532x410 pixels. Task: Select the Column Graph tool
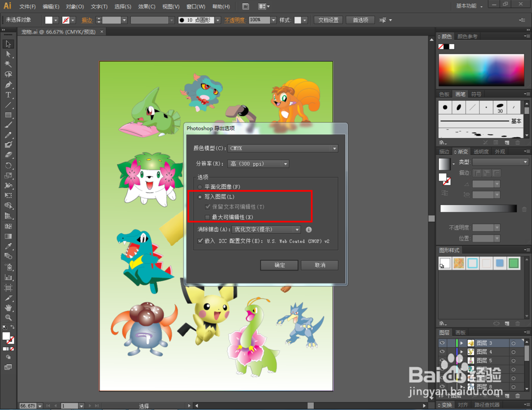(8, 277)
